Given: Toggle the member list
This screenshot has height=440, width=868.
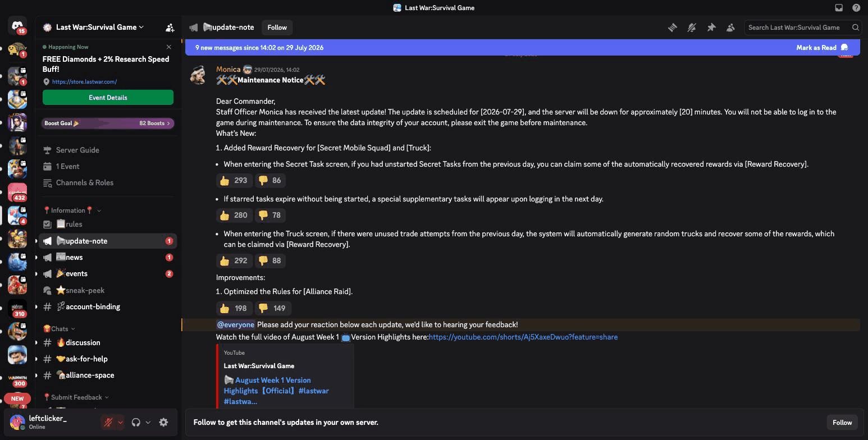Looking at the screenshot, I should (730, 27).
